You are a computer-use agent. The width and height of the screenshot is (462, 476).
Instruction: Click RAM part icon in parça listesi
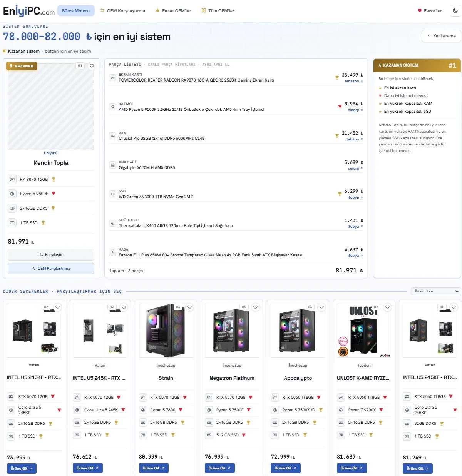click(x=112, y=136)
